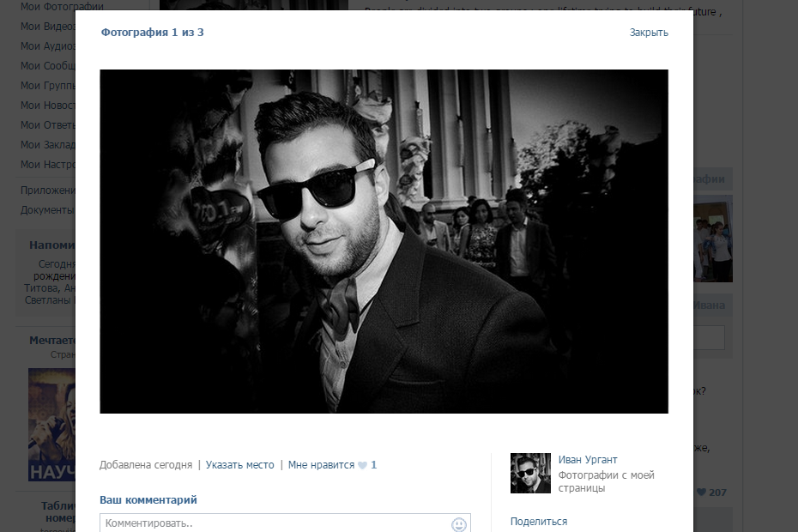The image size is (798, 532).
Task: Focus the Комментировать comment field
Action: pos(275,523)
